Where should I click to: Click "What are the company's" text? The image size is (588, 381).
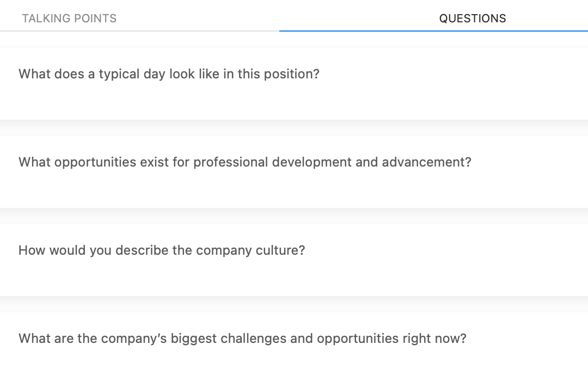93,339
